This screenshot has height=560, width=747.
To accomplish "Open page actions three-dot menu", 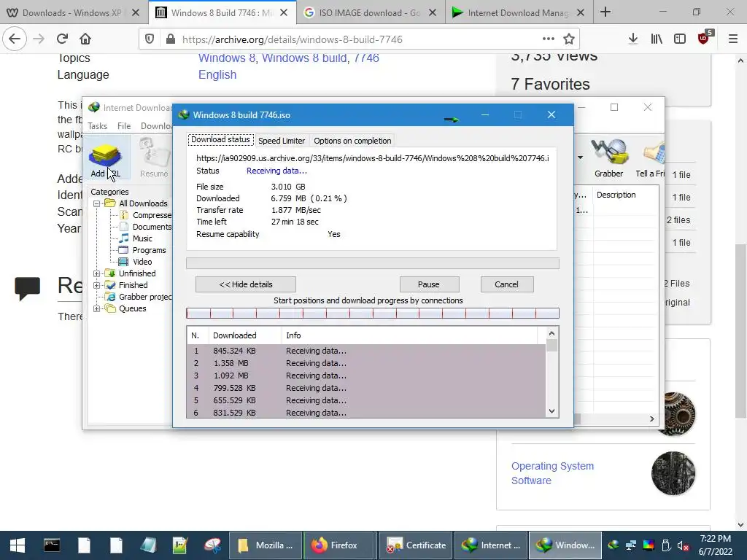I will (549, 39).
